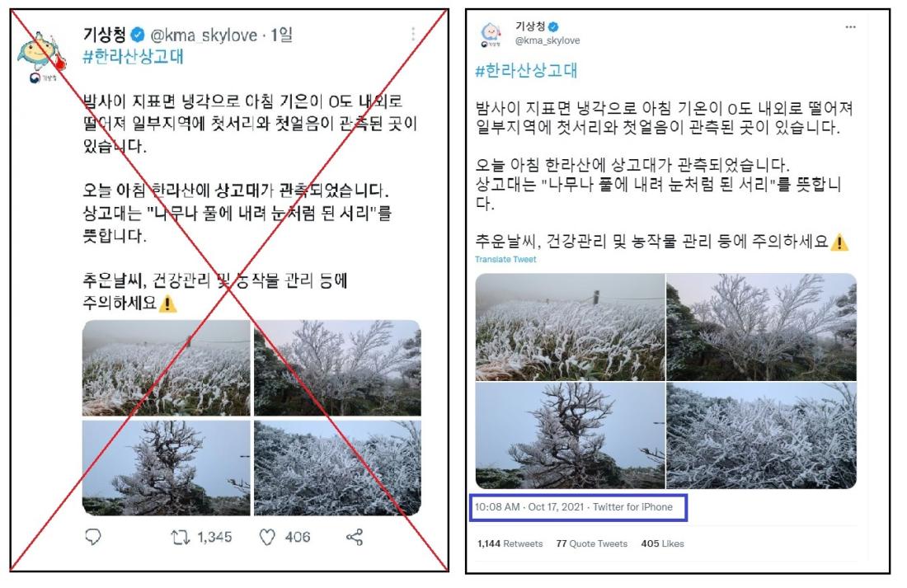
Task: Open the #한라산상고대 hashtag on right tweet
Action: coord(526,71)
